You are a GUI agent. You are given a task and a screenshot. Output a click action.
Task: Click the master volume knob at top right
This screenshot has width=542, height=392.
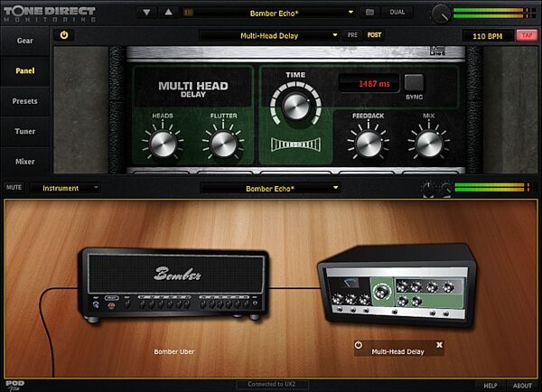point(441,14)
